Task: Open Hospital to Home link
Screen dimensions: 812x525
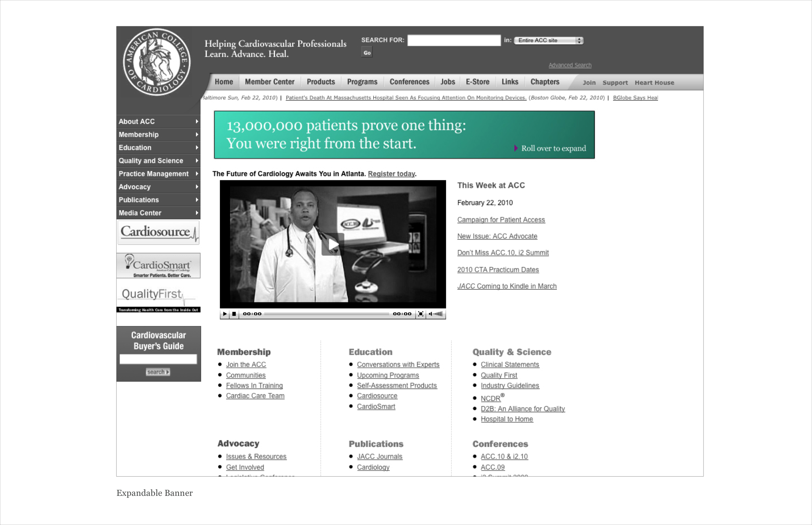Action: tap(507, 419)
